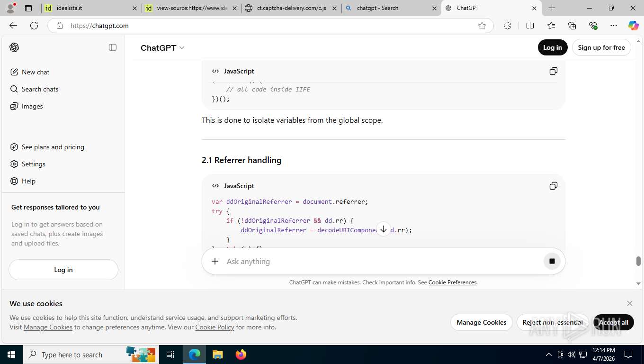Open the Copilot sidebar icon

click(x=634, y=26)
